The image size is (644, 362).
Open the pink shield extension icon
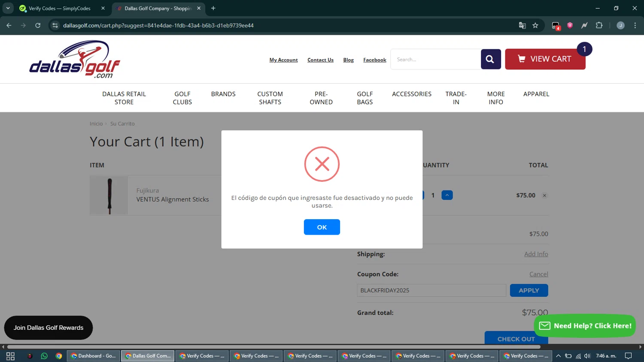[570, 25]
